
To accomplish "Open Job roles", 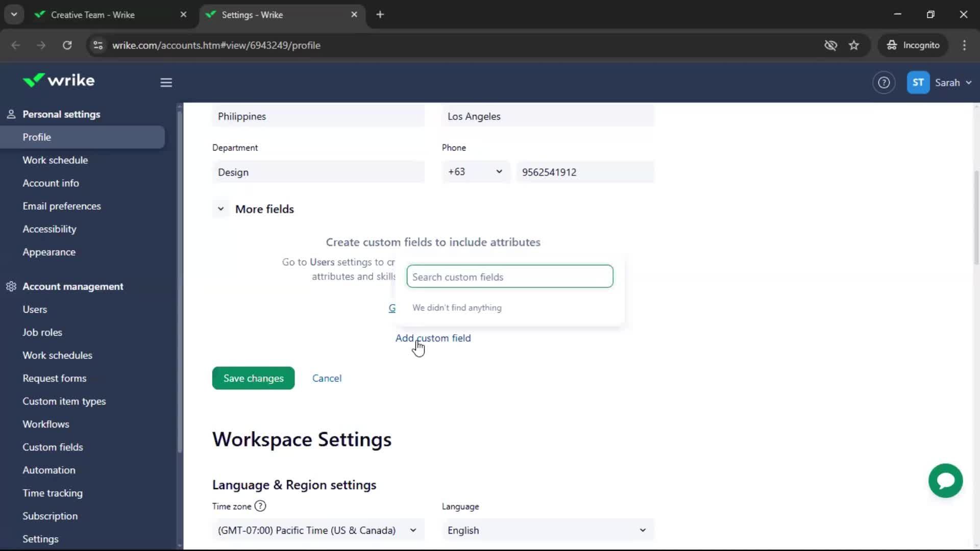I will (x=42, y=332).
